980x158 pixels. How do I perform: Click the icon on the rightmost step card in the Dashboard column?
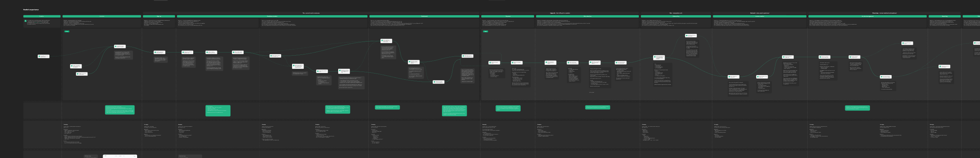pos(463,56)
